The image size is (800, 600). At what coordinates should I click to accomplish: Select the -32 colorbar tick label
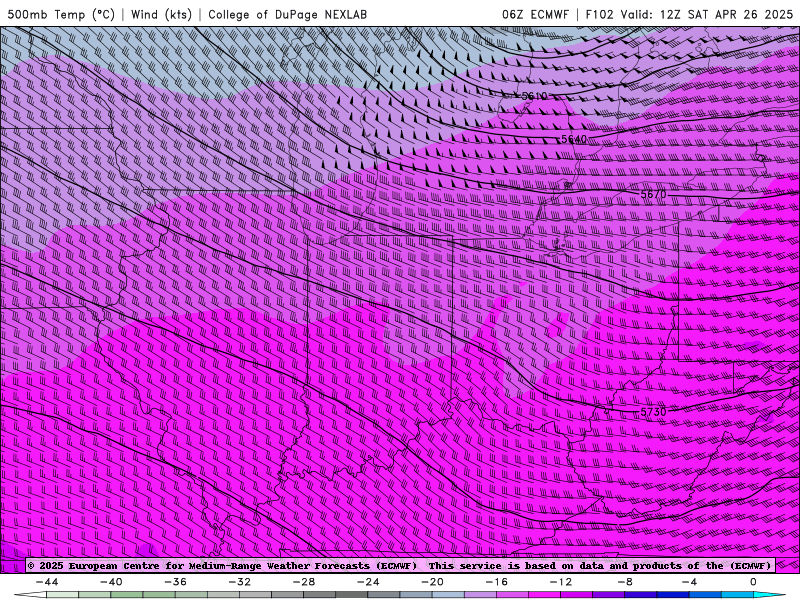click(240, 582)
